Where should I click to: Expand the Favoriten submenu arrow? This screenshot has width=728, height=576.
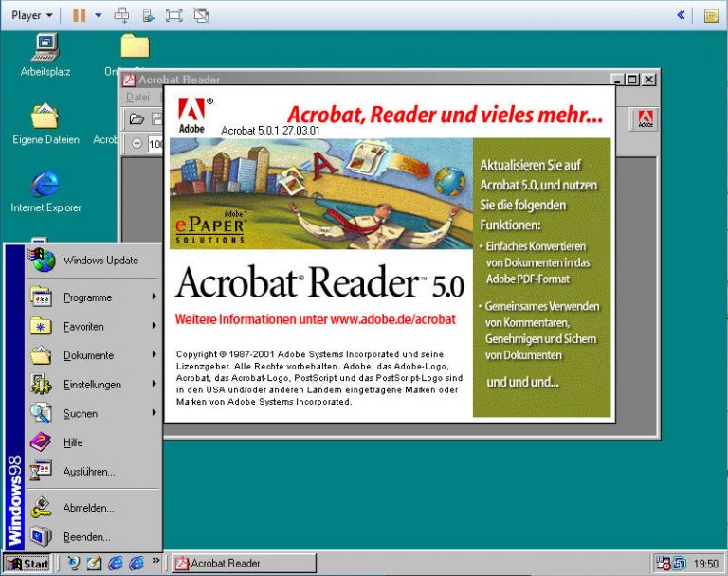[155, 326]
